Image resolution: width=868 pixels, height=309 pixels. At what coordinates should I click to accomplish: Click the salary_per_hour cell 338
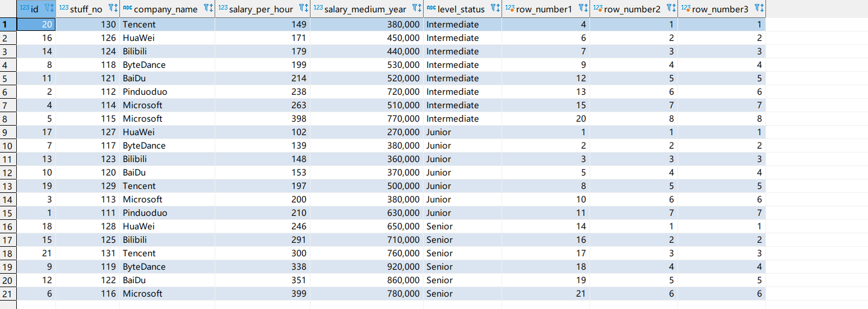(x=262, y=266)
